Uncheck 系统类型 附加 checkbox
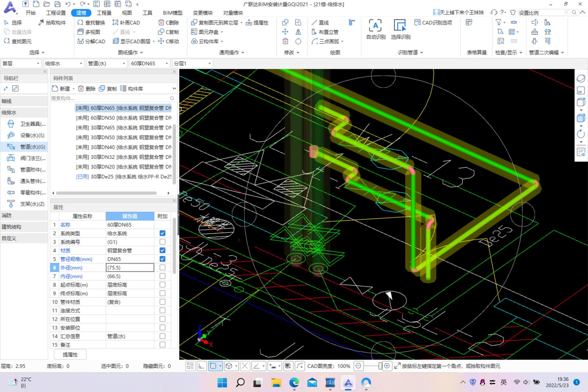This screenshot has height=392, width=588. (x=163, y=233)
